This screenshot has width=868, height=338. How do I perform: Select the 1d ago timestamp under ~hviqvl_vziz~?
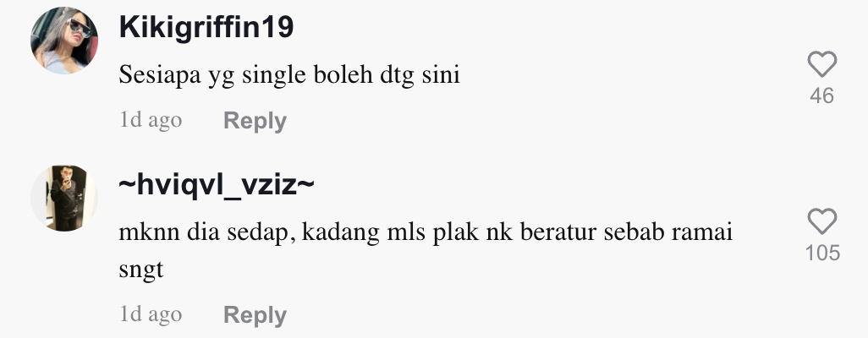(151, 313)
